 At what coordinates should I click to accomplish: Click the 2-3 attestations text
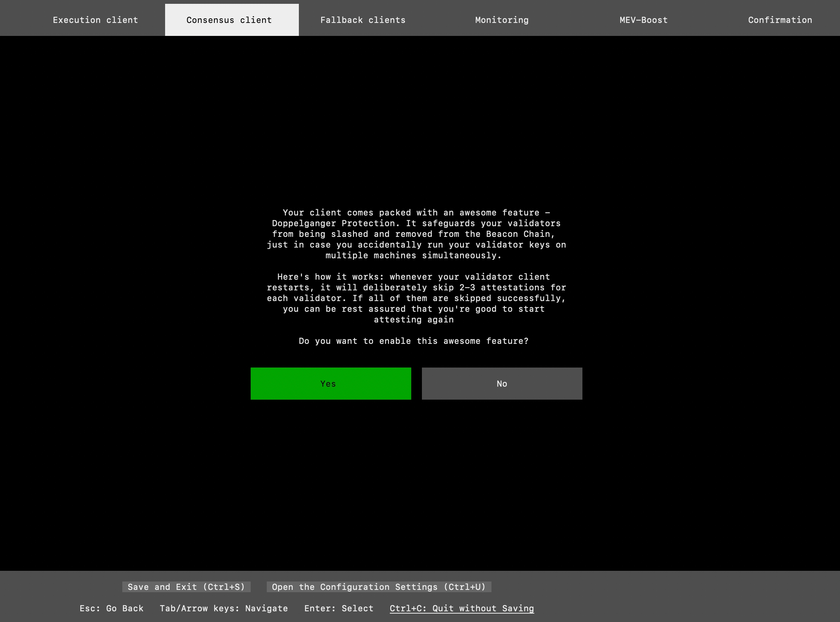pos(502,287)
